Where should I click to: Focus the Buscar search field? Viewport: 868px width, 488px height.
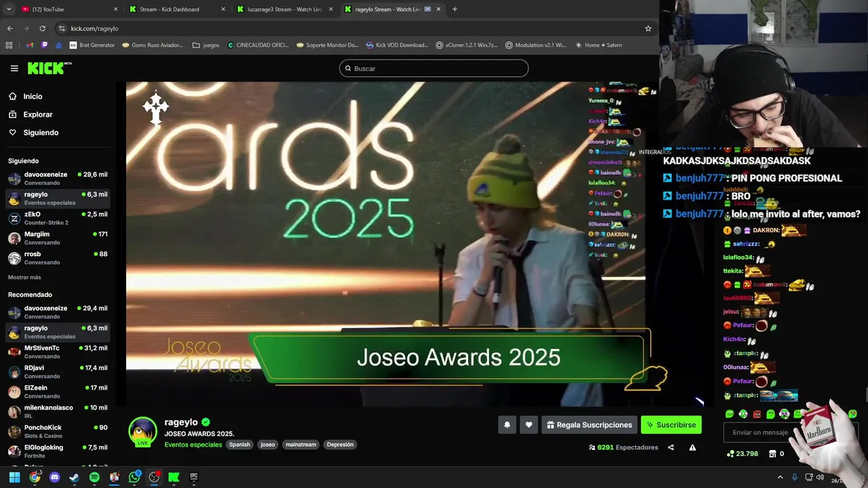click(x=434, y=68)
